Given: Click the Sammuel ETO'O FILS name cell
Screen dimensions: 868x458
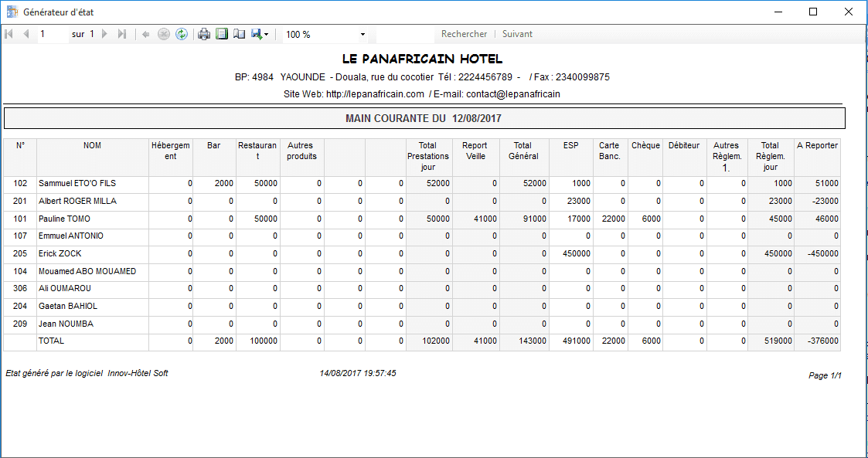Looking at the screenshot, I should click(x=93, y=183).
